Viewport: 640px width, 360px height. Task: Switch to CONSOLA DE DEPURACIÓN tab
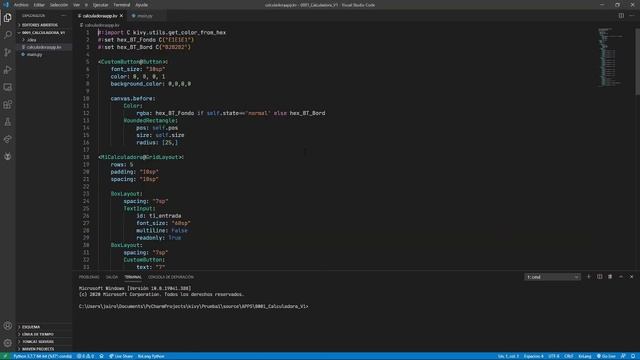coord(171,277)
